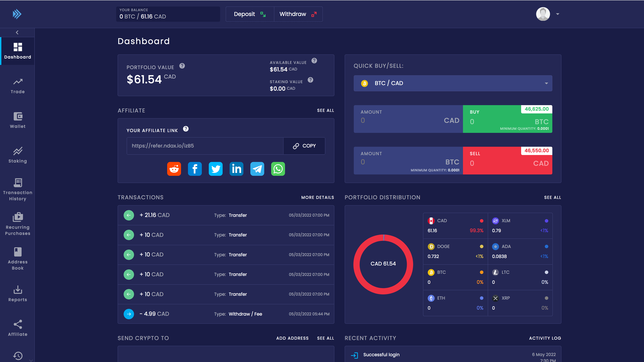Share affiliate link on Facebook
Image resolution: width=644 pixels, height=362 pixels.
(195, 169)
